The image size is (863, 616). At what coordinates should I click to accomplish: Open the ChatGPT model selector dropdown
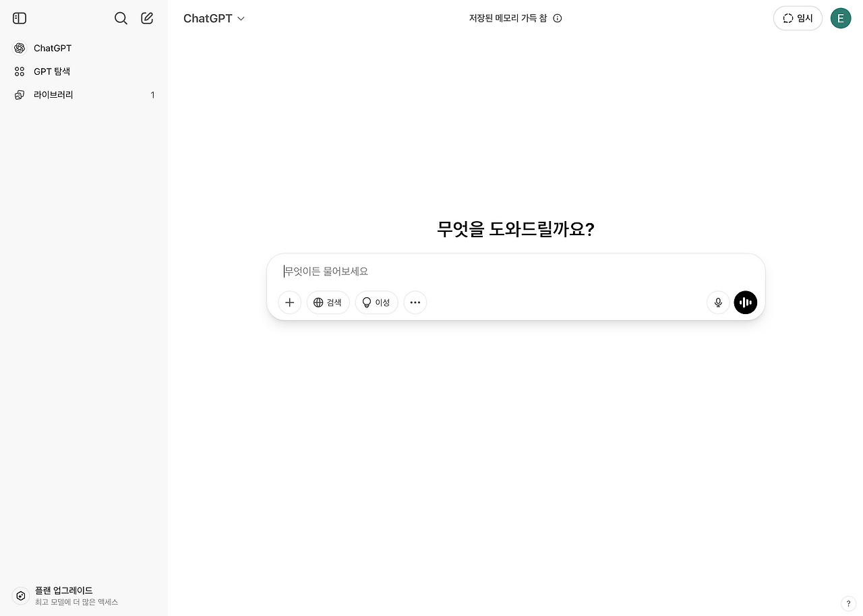(x=214, y=18)
